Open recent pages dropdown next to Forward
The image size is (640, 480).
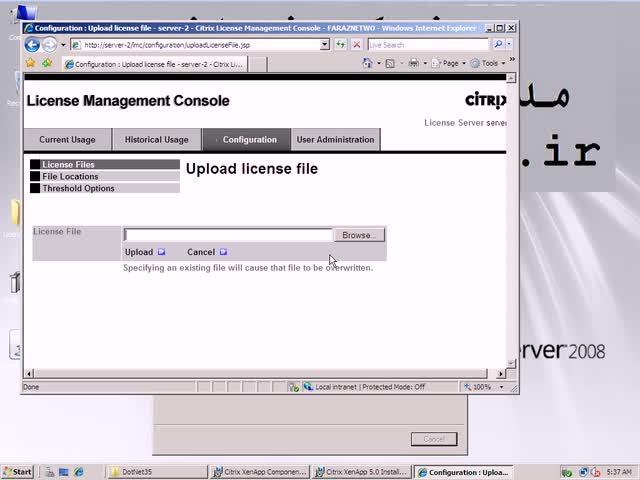point(63,44)
